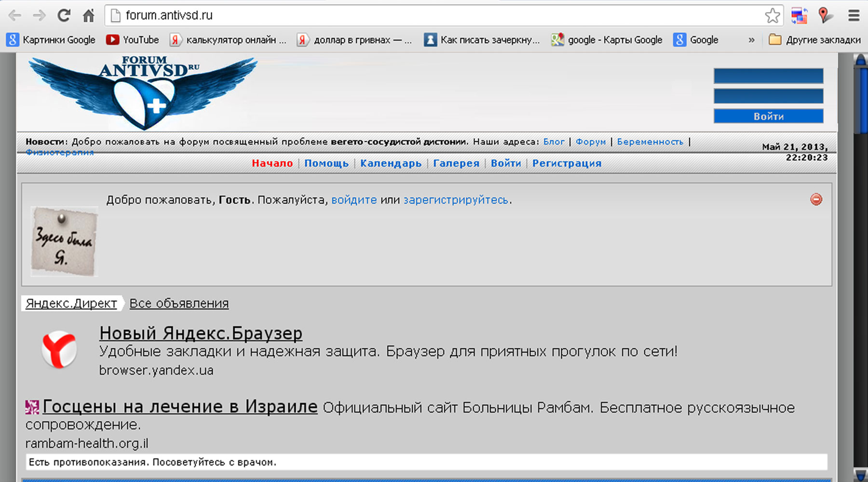The height and width of the screenshot is (482, 868).
Task: Open the Все объявления link
Action: [x=179, y=304]
